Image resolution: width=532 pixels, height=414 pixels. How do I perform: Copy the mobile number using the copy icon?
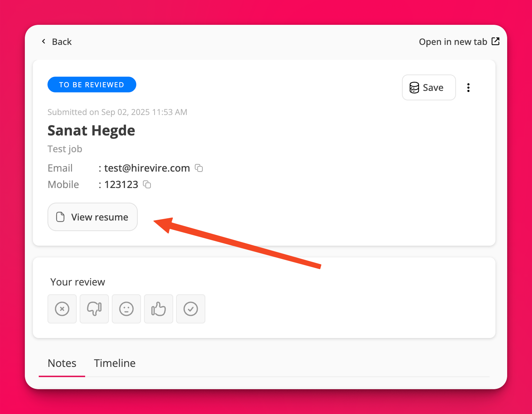(147, 184)
